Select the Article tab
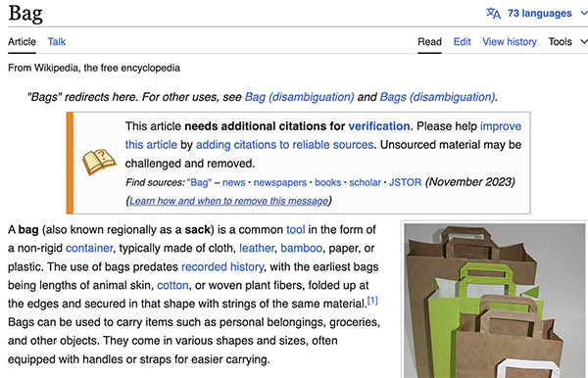Image resolution: width=588 pixels, height=378 pixels. point(22,41)
